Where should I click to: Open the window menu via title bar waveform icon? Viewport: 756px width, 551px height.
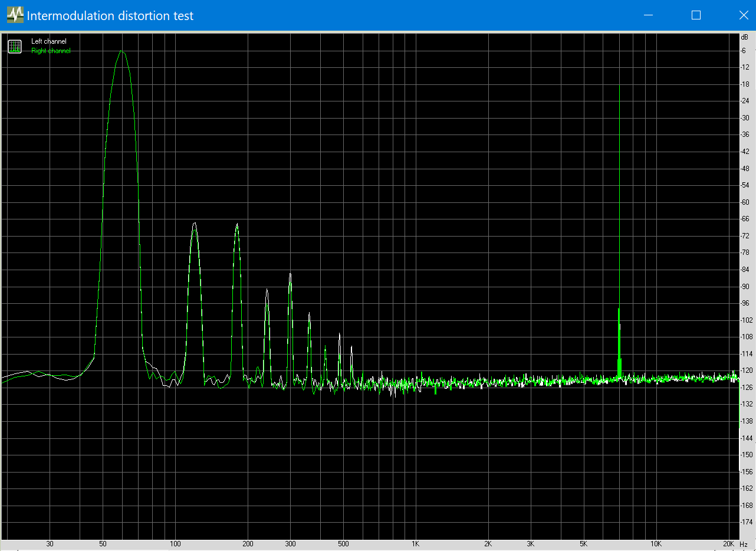tap(15, 15)
